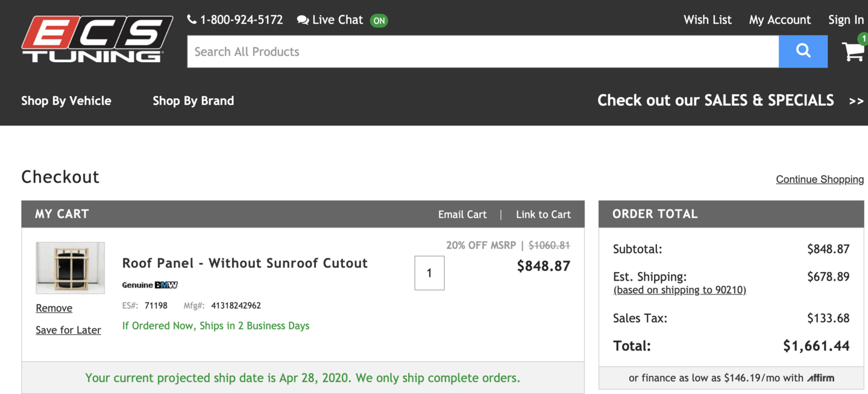Viewport: 868px width, 394px height.
Task: Click Save for Later under the product
Action: click(68, 330)
